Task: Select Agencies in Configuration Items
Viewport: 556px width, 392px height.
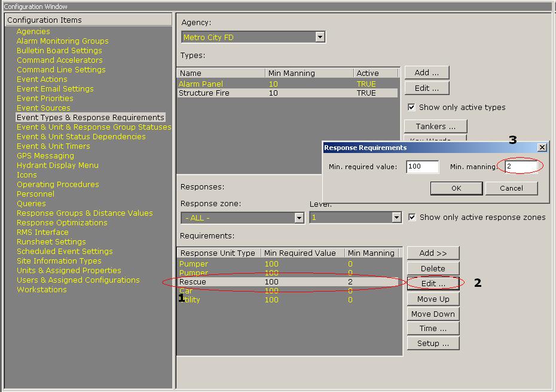Action: 33,32
